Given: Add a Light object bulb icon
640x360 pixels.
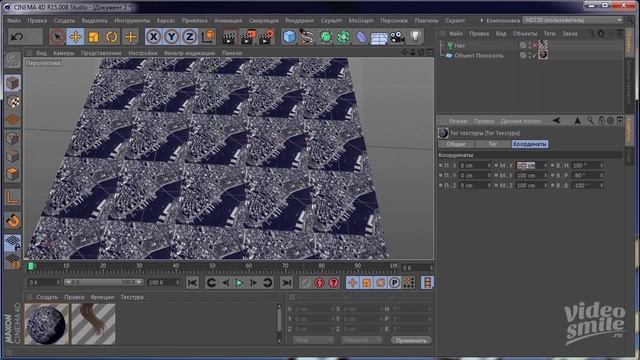Looking at the screenshot, I should [416, 37].
